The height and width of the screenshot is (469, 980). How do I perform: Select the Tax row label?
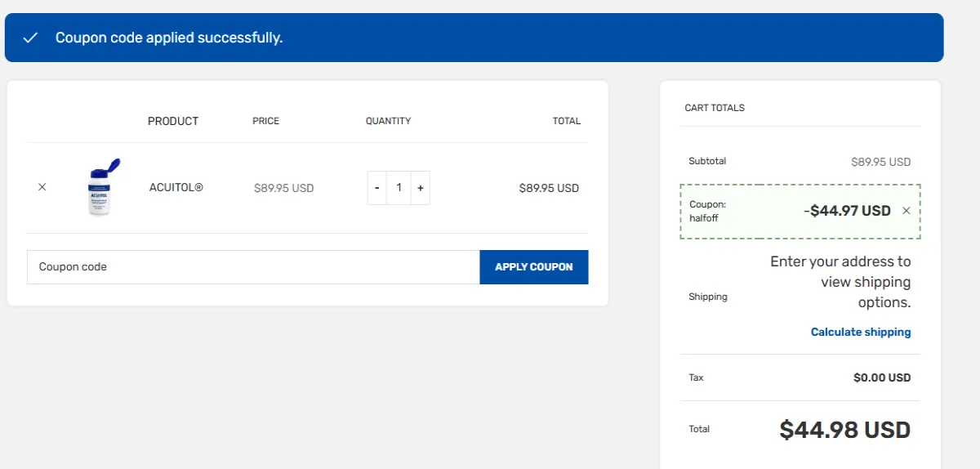pos(696,377)
